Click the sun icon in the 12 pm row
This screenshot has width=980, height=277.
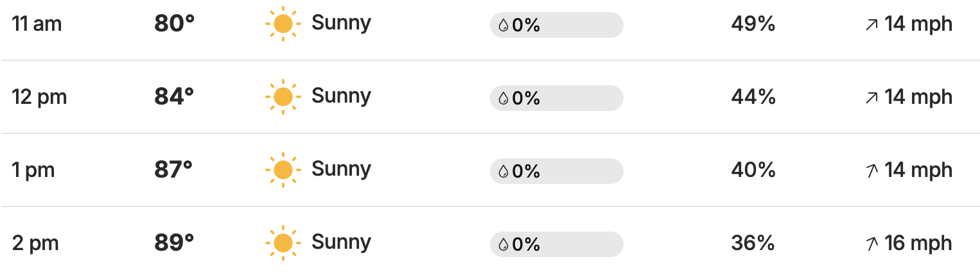(x=282, y=97)
